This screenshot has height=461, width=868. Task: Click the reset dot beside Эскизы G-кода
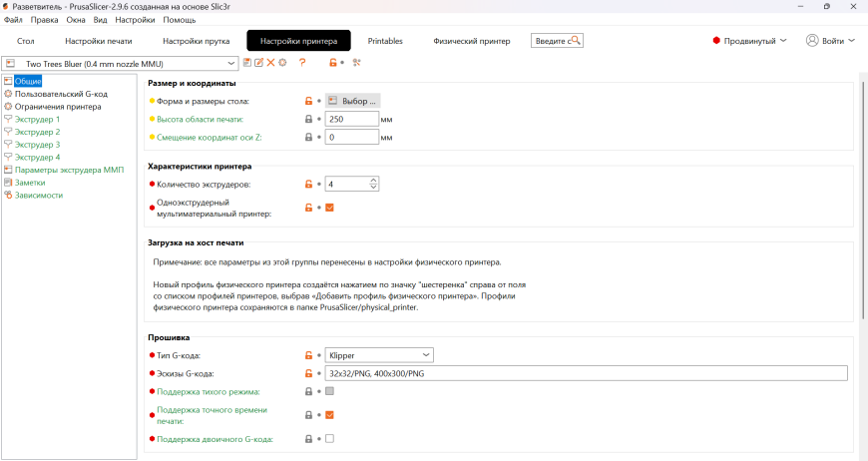click(x=319, y=374)
